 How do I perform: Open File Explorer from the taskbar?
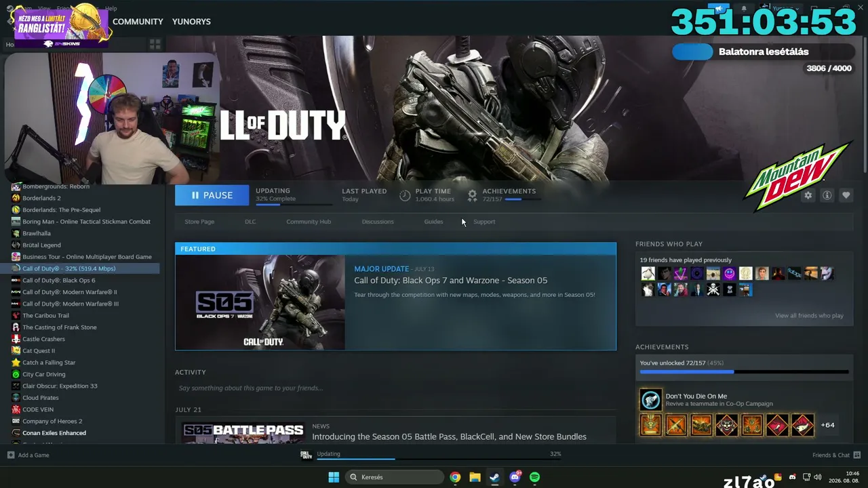point(475,477)
